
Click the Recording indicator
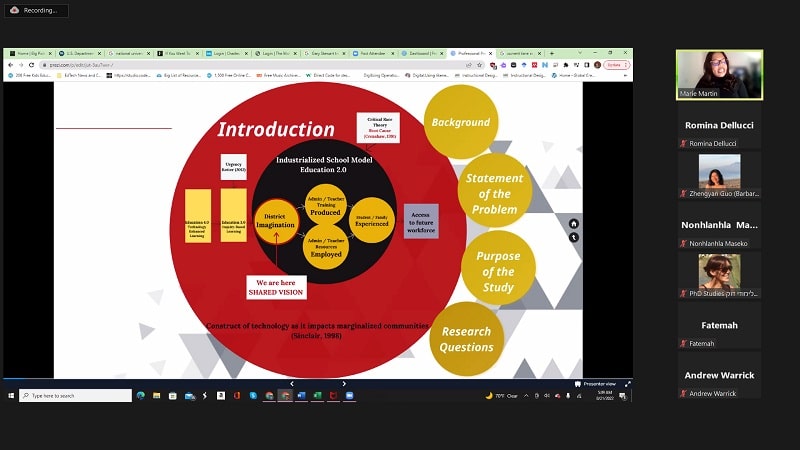(36, 10)
